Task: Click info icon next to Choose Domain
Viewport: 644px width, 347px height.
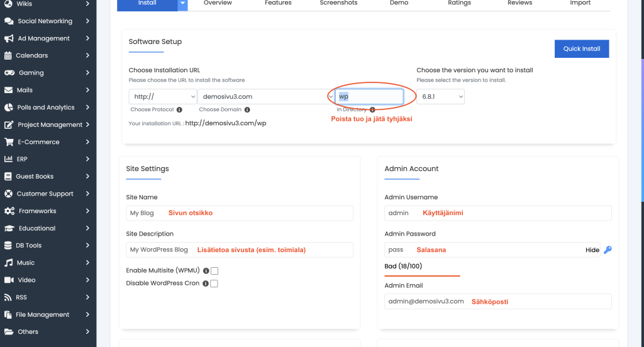Action: pyautogui.click(x=247, y=110)
